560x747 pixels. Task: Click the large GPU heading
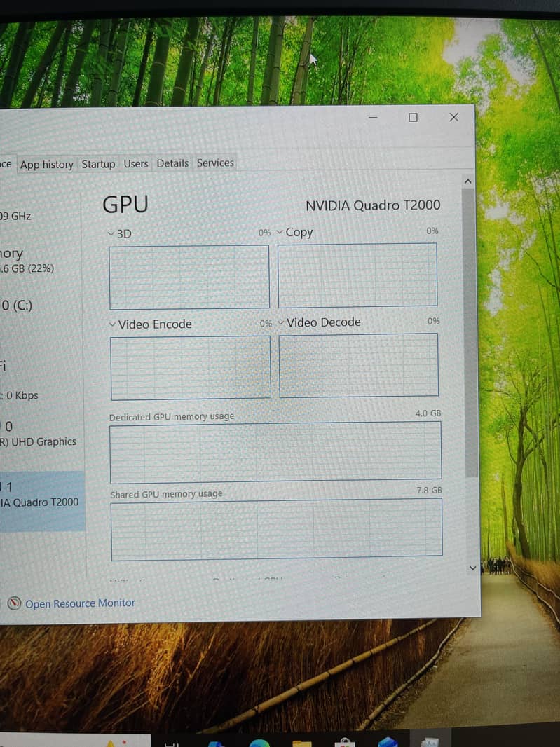(125, 205)
